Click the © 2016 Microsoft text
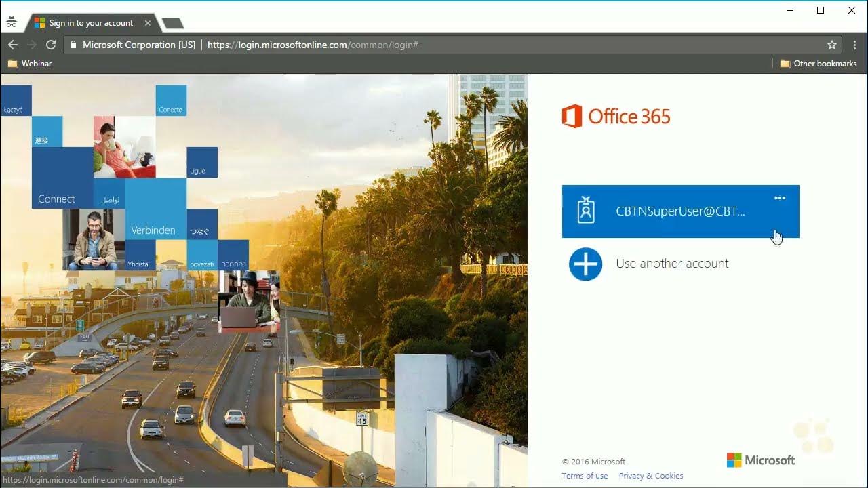The width and height of the screenshot is (868, 488). (x=593, y=462)
